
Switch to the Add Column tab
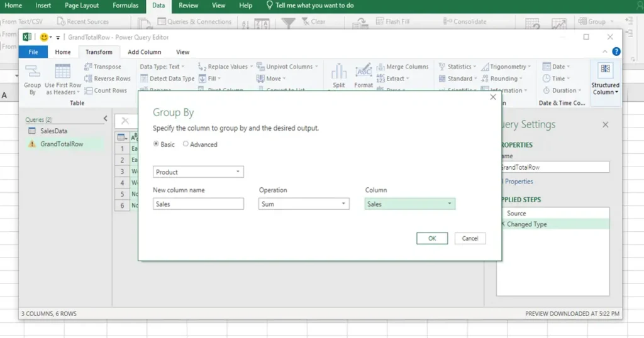click(144, 52)
